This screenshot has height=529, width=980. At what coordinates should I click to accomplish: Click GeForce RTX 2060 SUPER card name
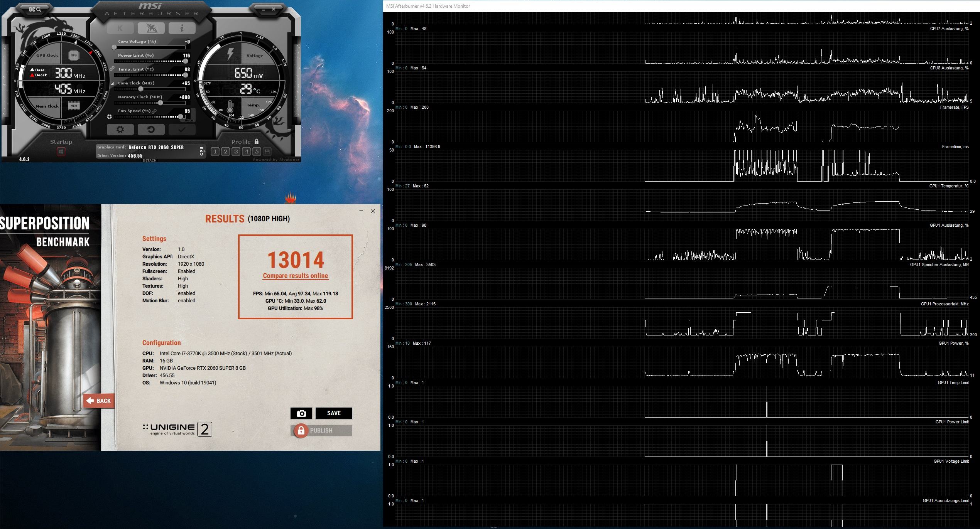(156, 147)
